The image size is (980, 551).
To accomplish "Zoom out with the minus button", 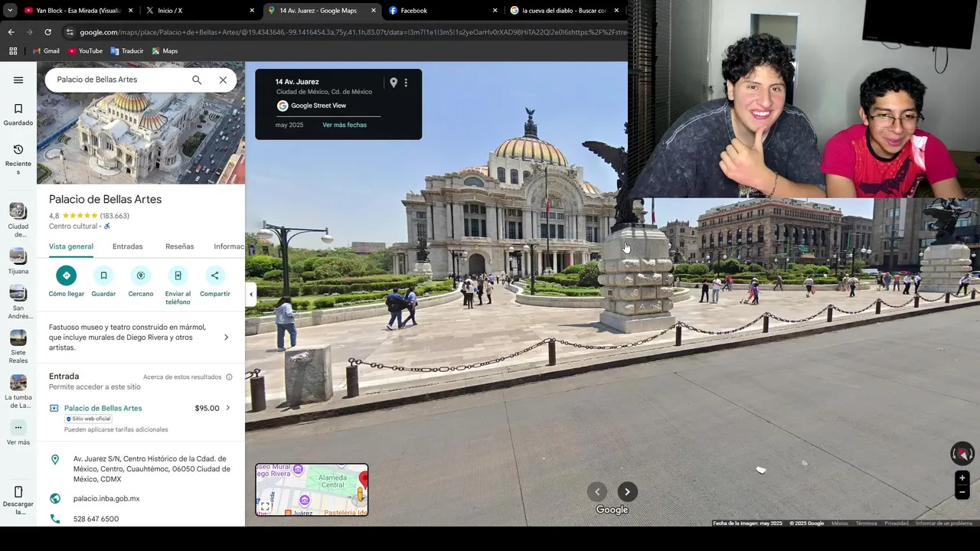I will point(962,493).
